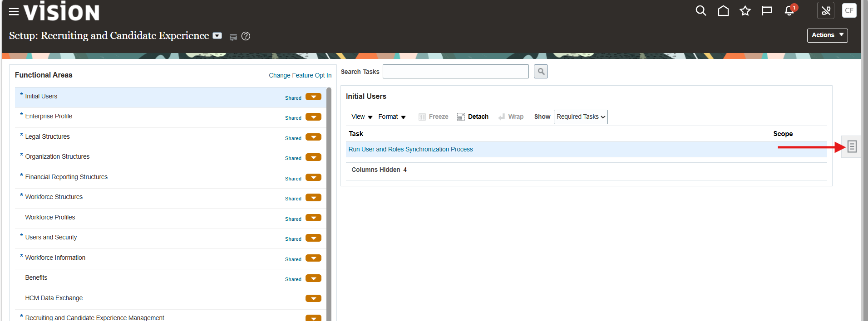Image resolution: width=868 pixels, height=321 pixels.
Task: Open the View menu
Action: pyautogui.click(x=361, y=117)
